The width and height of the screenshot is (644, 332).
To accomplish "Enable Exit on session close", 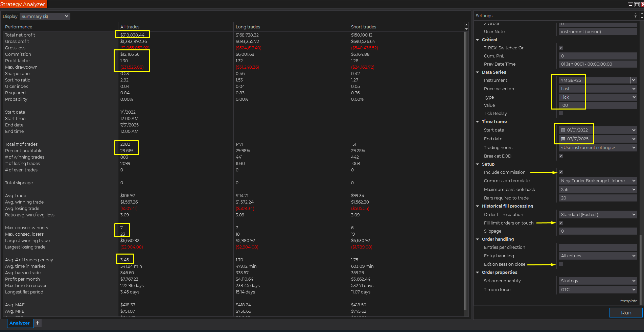I will click(560, 264).
